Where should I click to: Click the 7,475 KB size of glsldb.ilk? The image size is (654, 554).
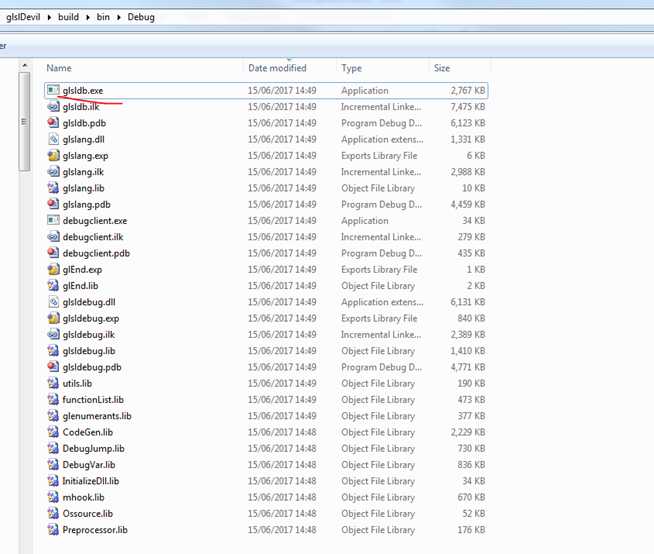(x=468, y=107)
